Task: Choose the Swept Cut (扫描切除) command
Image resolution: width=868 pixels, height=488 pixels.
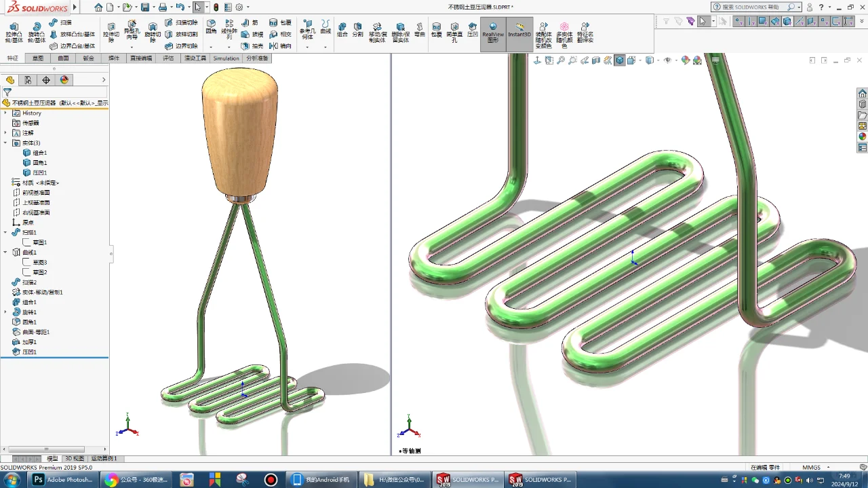Action: pos(181,22)
